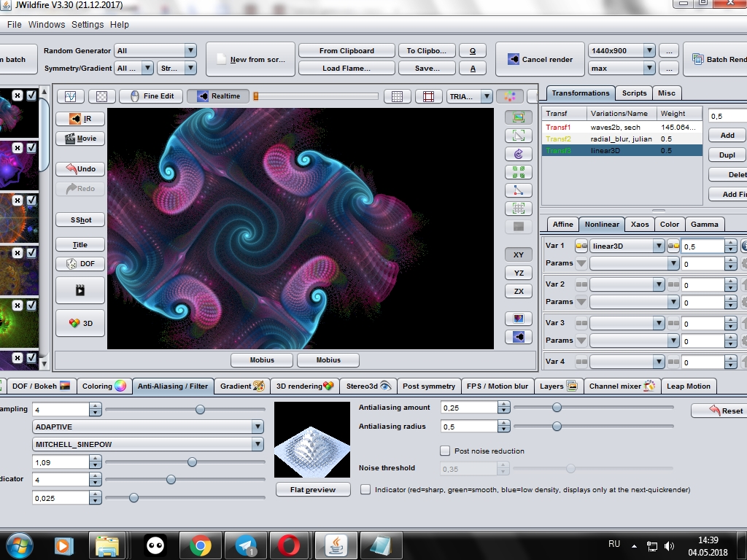747x560 pixels.
Task: Switch to the Affine tab
Action: (x=562, y=225)
